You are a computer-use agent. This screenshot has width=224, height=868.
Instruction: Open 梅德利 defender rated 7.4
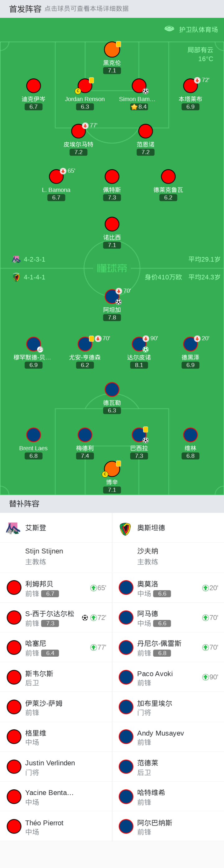tap(85, 435)
